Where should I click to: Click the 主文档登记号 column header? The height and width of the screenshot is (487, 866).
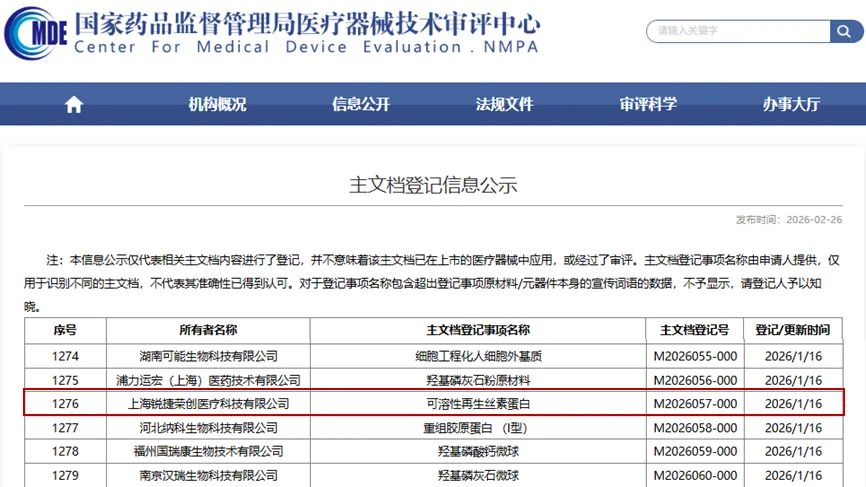pos(695,330)
